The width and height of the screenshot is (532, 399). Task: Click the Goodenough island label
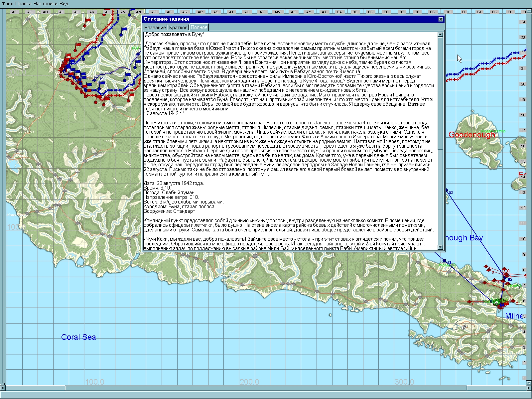(x=472, y=135)
